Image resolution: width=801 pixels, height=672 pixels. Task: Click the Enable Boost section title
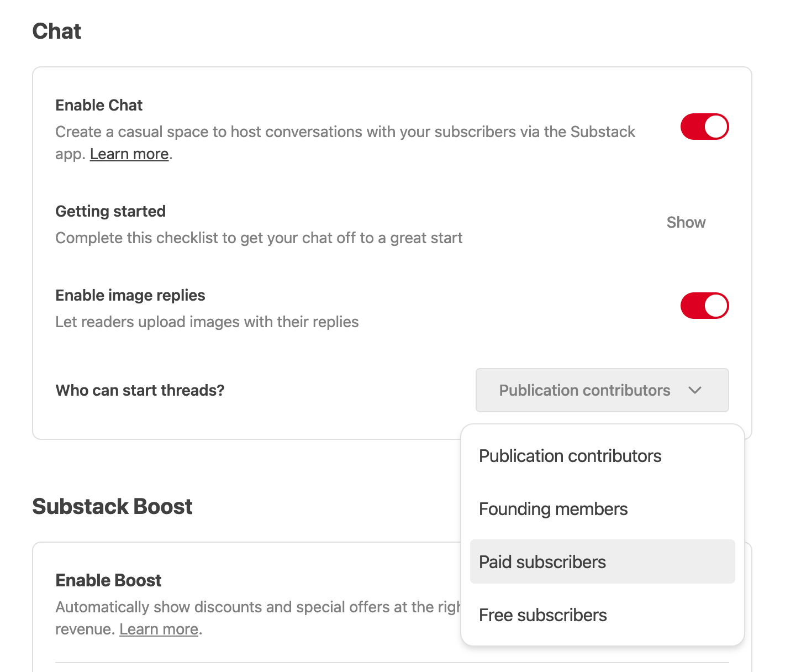(108, 580)
